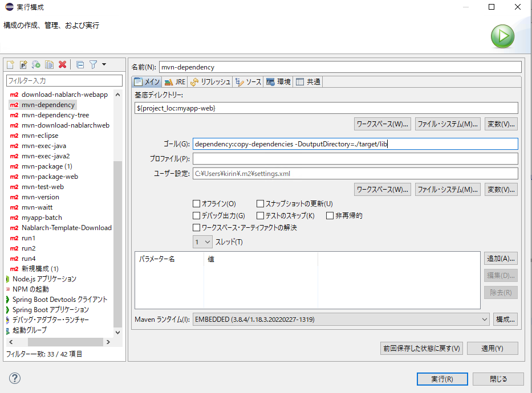This screenshot has height=393, width=532.
Task: Click the Collapse All icon
Action: [80, 64]
